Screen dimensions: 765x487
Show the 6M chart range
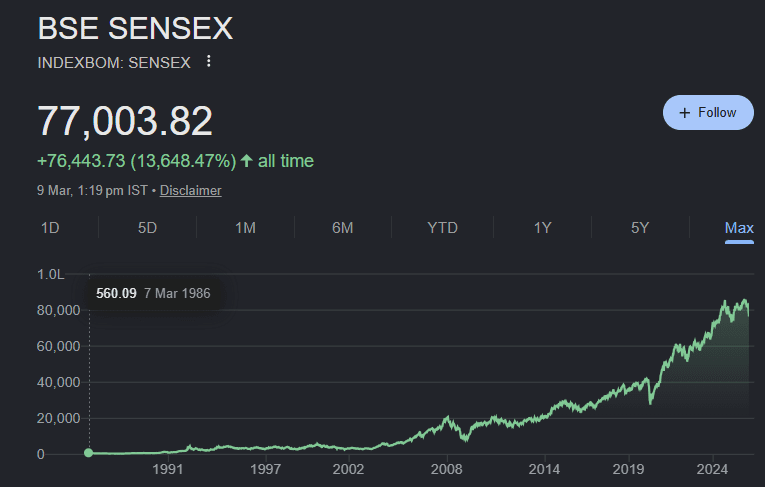(343, 228)
